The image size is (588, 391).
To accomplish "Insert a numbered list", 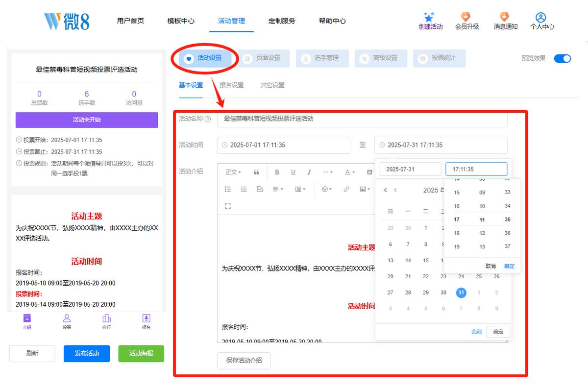I will 244,189.
